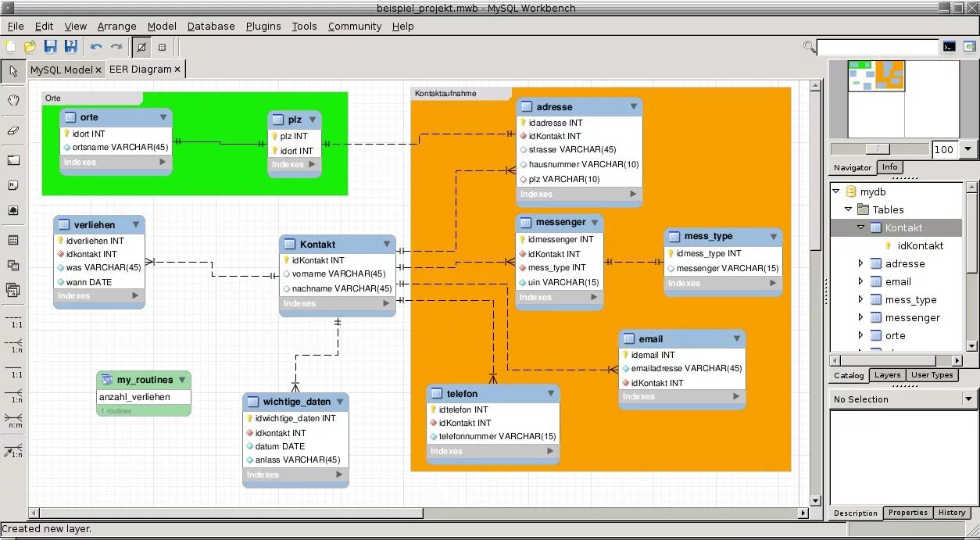The height and width of the screenshot is (540, 980).
Task: Create a new document
Action: pyautogui.click(x=10, y=46)
